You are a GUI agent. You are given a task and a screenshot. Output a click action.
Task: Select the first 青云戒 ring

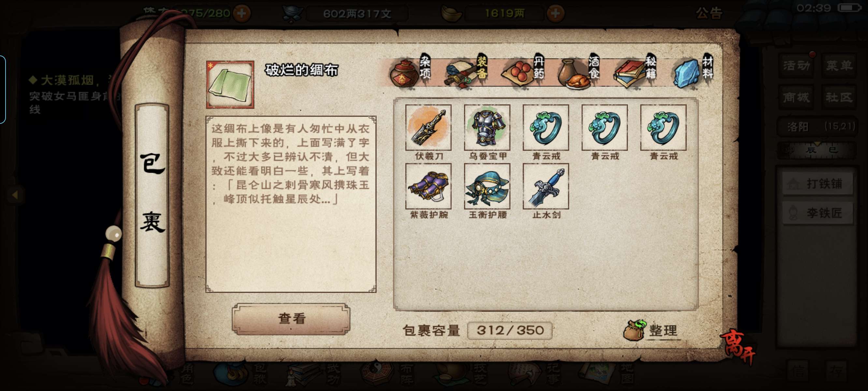tap(545, 127)
